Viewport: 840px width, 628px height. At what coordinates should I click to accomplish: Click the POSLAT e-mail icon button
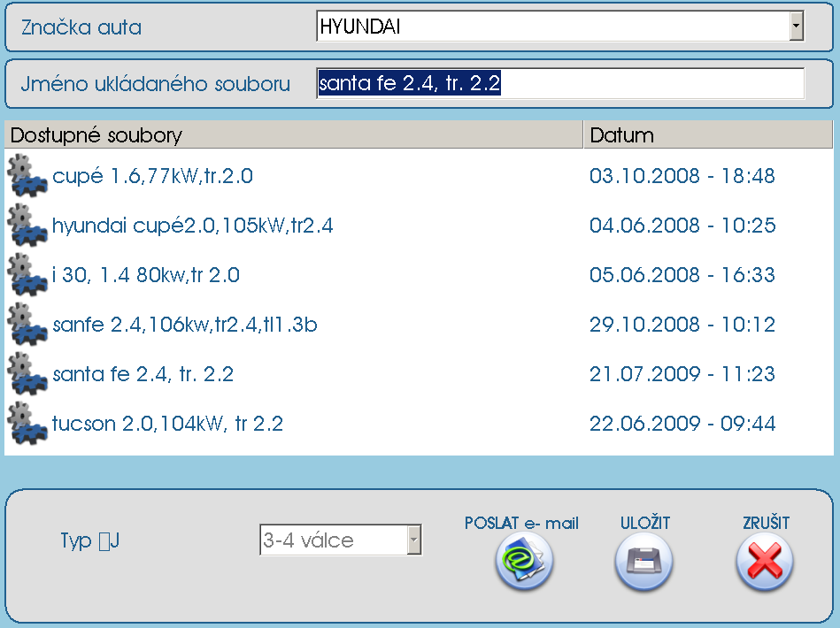[x=523, y=562]
